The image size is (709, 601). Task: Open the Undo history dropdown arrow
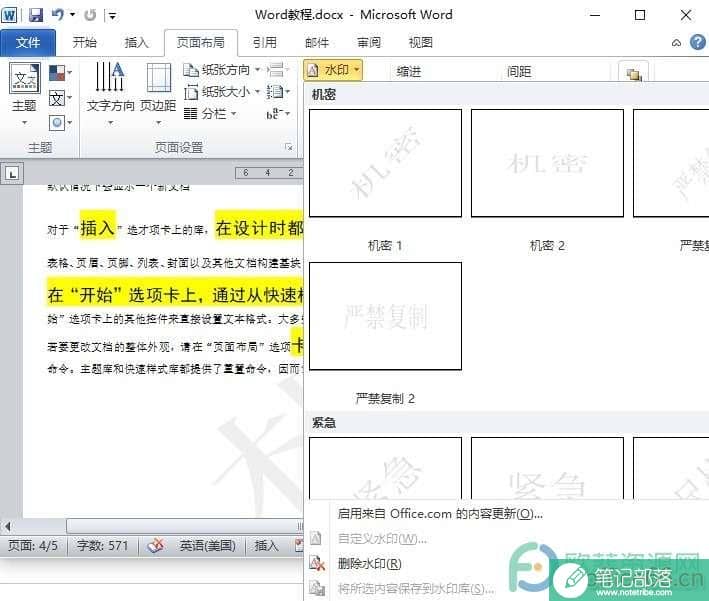tap(72, 15)
